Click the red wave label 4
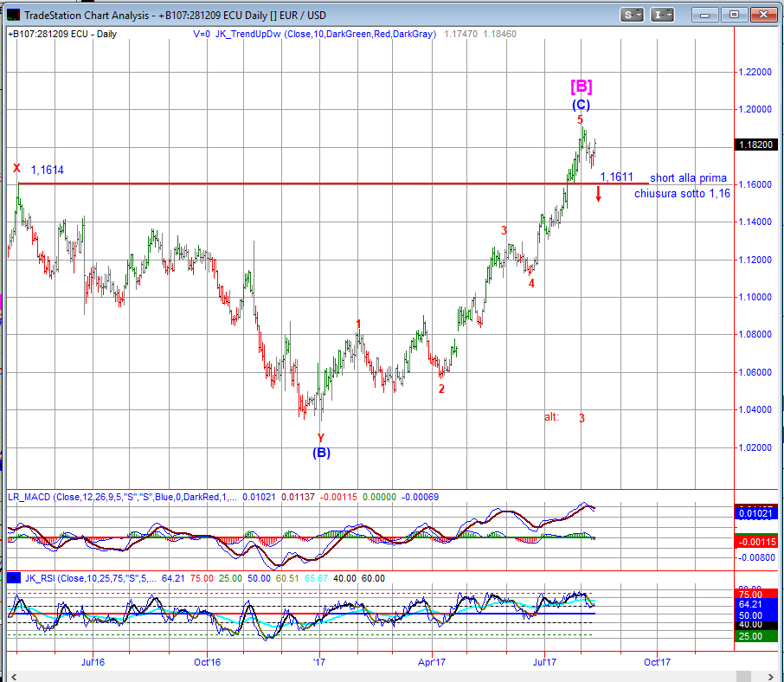The height and width of the screenshot is (682, 784). point(531,284)
